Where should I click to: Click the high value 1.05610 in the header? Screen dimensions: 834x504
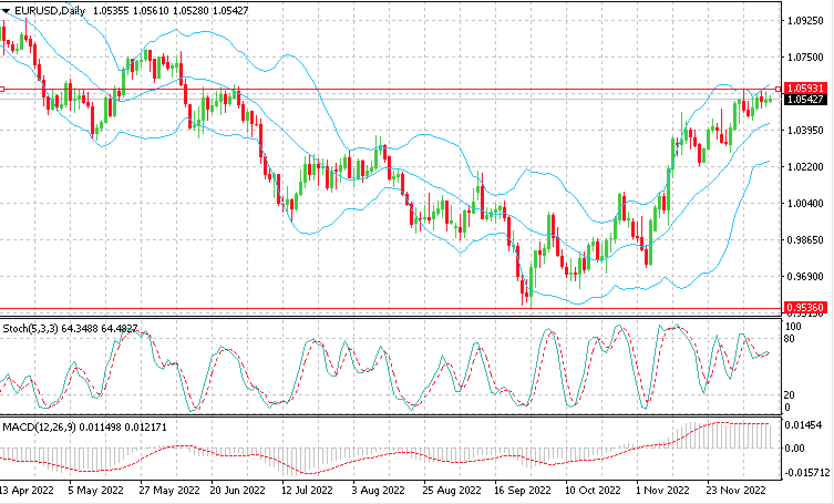tap(151, 11)
